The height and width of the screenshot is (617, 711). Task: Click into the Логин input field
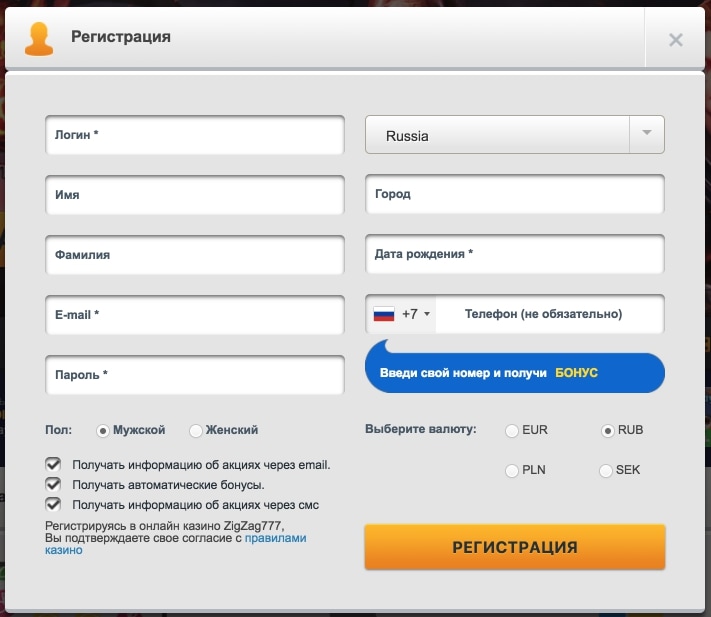pos(195,135)
